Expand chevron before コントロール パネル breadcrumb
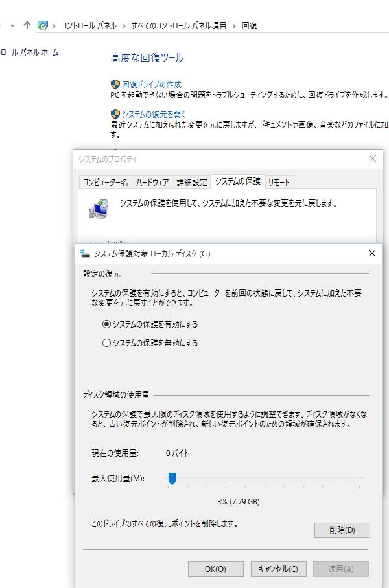The image size is (389, 588). (x=54, y=26)
